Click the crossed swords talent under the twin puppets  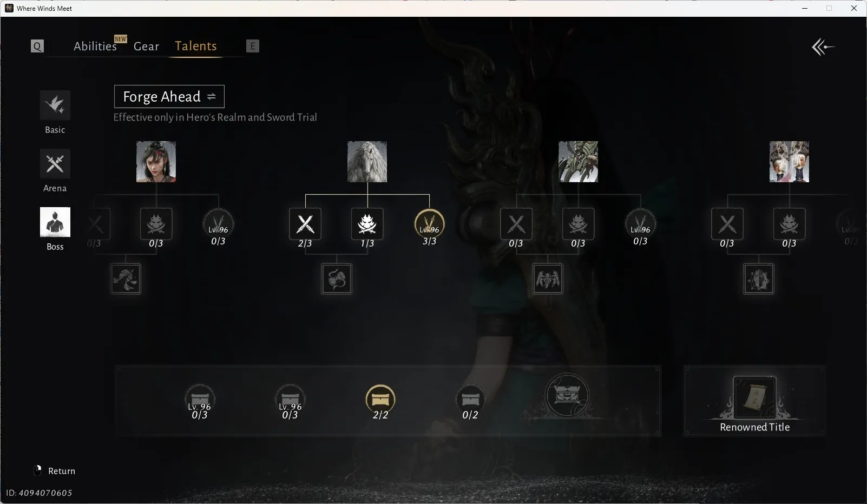[727, 223]
